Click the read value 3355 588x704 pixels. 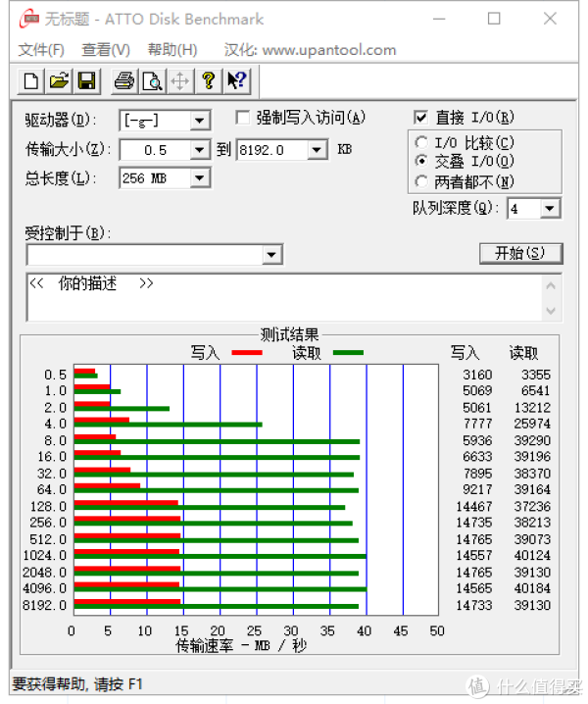point(535,375)
